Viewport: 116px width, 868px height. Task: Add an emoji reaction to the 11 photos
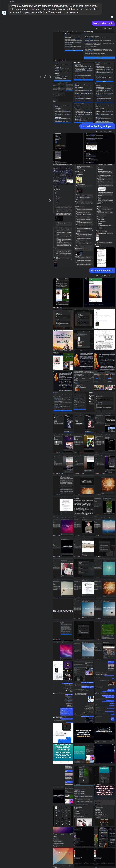[45, 76]
